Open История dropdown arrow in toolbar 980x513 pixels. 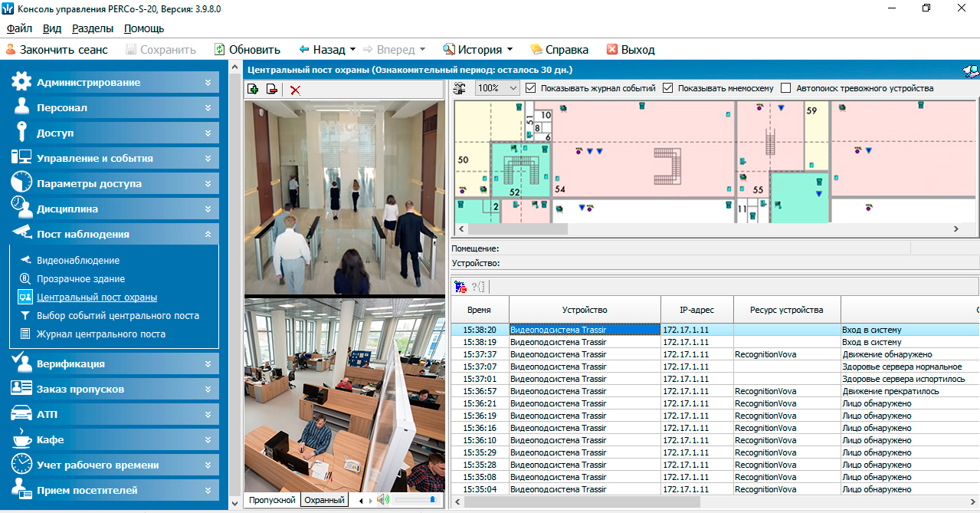(510, 49)
